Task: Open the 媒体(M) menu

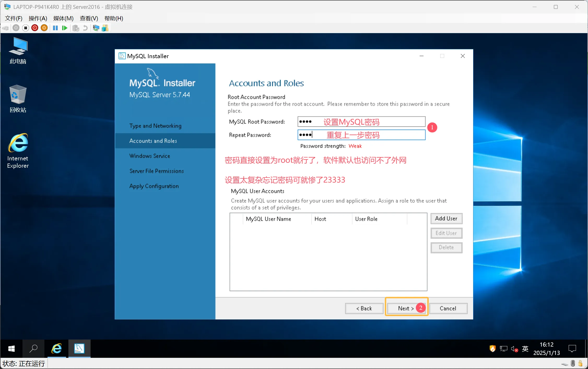Action: [63, 18]
